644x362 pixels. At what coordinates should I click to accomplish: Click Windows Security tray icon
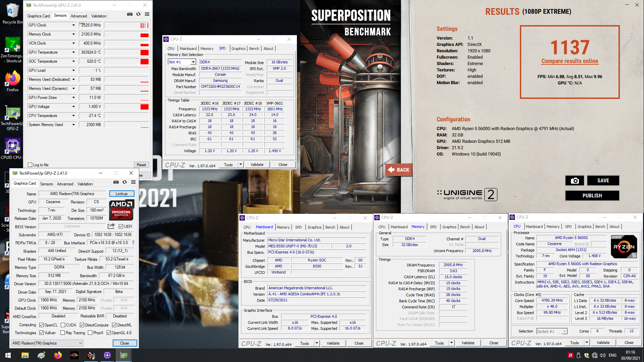coord(586,355)
